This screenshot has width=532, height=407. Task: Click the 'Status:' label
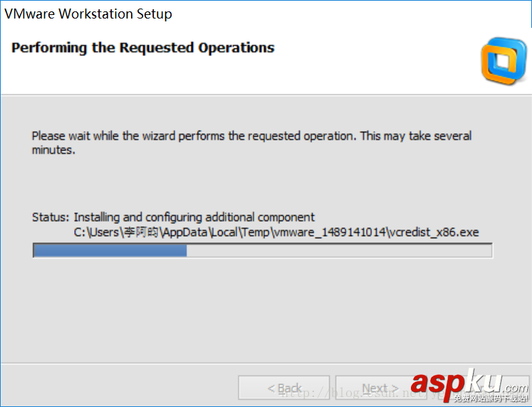pyautogui.click(x=51, y=217)
